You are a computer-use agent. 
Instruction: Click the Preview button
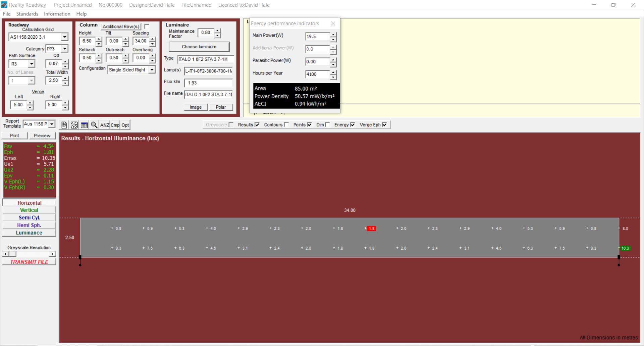point(42,136)
